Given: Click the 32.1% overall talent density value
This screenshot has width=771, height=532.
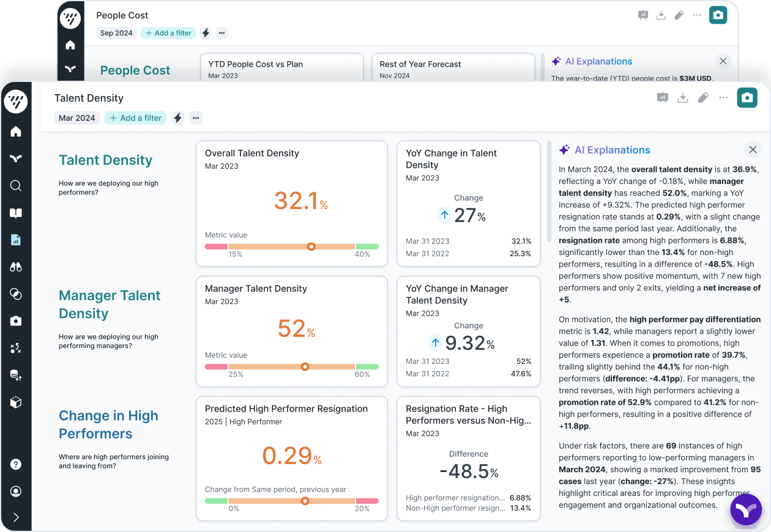Looking at the screenshot, I should coord(300,201).
